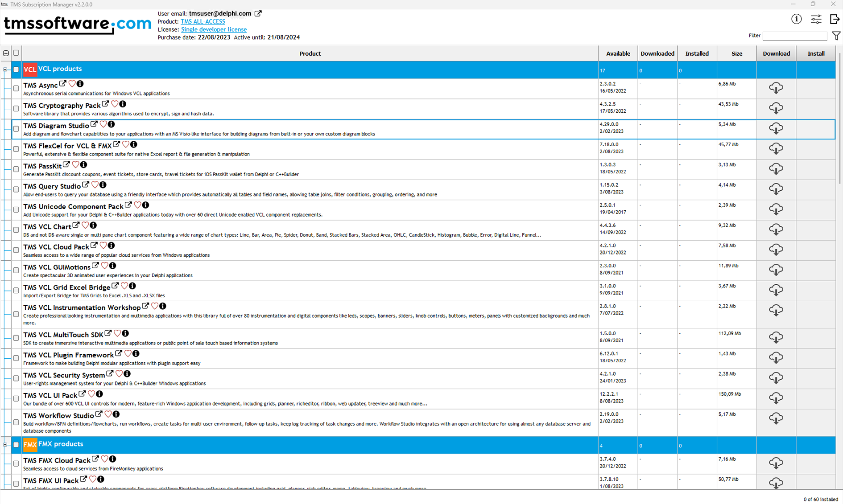This screenshot has height=504, width=843.
Task: Sort by the Size column header
Action: pyautogui.click(x=737, y=53)
